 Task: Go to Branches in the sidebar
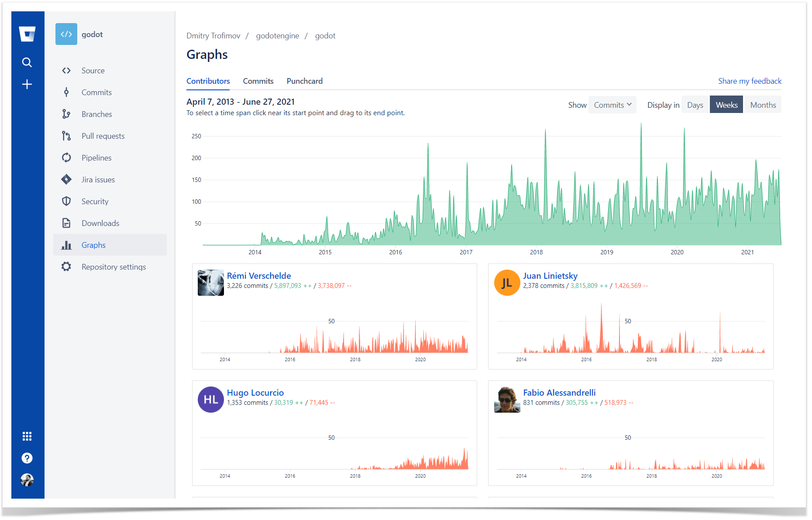[x=110, y=114]
